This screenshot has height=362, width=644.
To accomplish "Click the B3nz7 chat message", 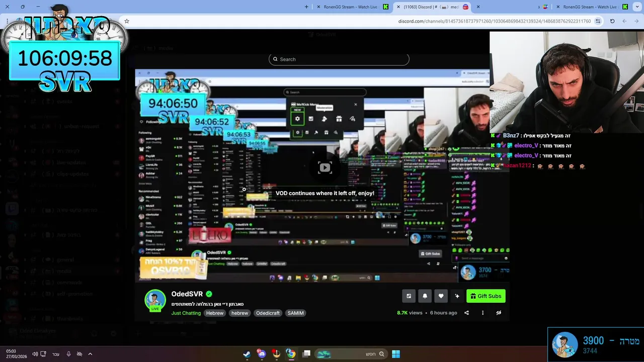I will [531, 136].
